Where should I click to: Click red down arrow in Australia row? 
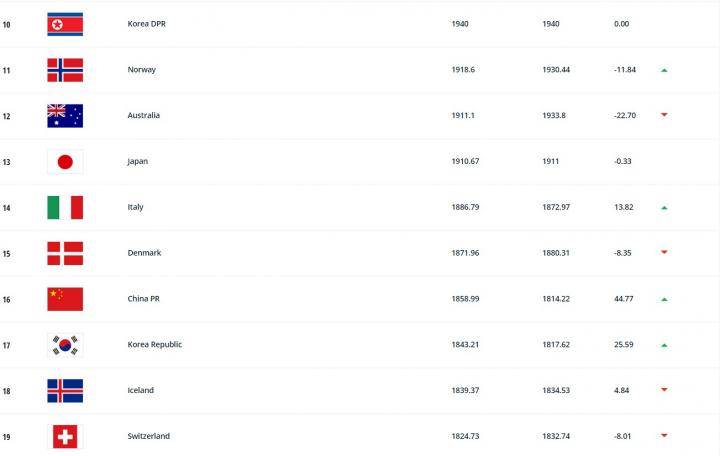664,115
